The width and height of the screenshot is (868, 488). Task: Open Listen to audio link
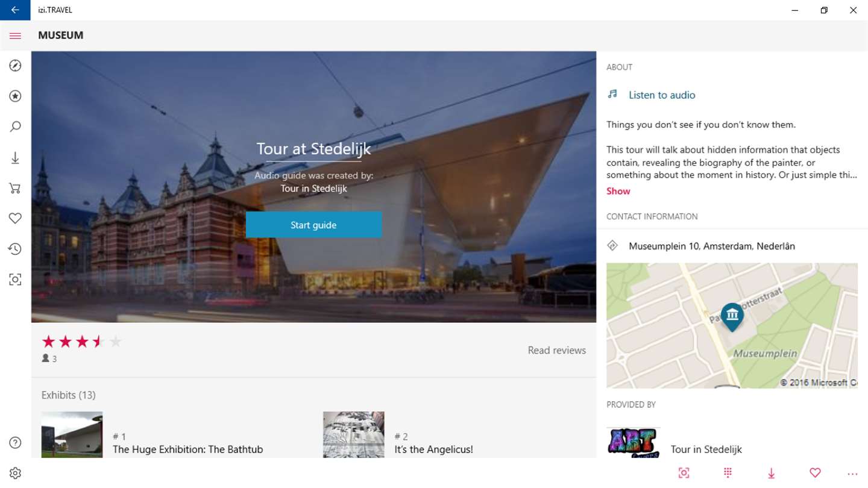[662, 95]
